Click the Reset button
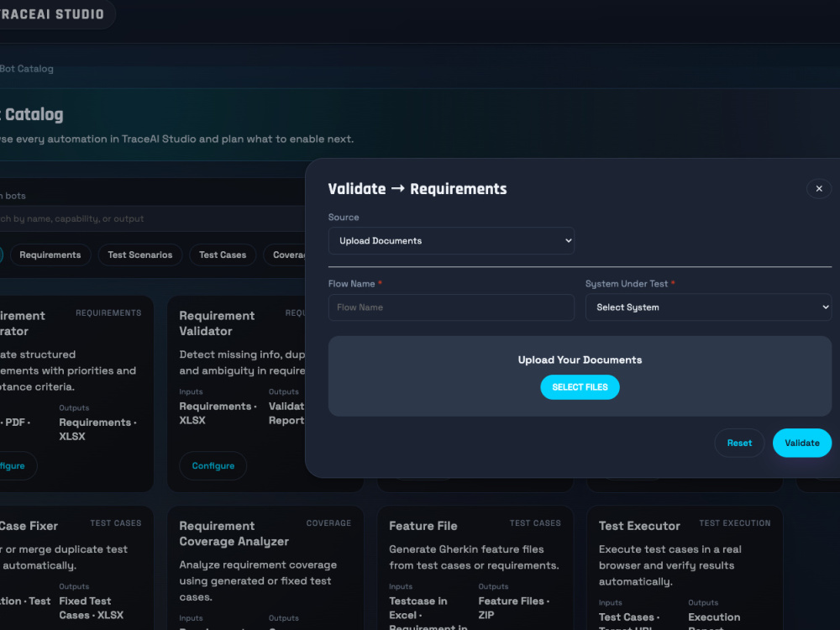The image size is (840, 630). click(739, 443)
